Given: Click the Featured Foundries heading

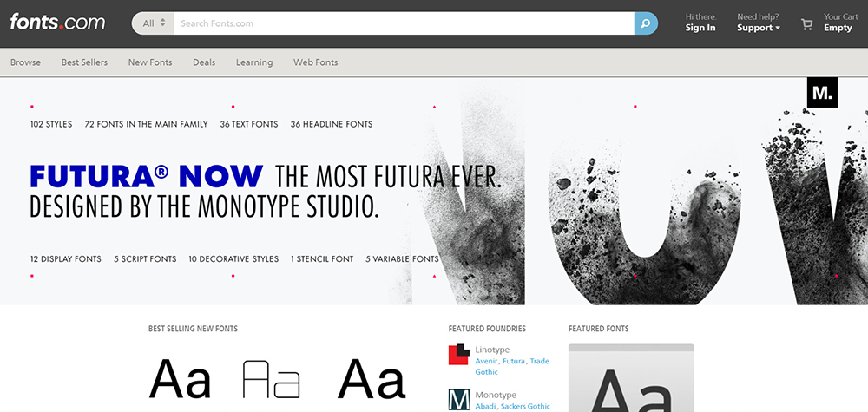Looking at the screenshot, I should (487, 329).
